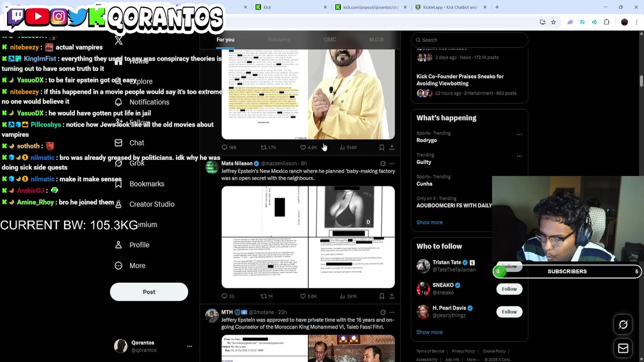
Task: Show more trends under What's happening
Action: pos(429,222)
